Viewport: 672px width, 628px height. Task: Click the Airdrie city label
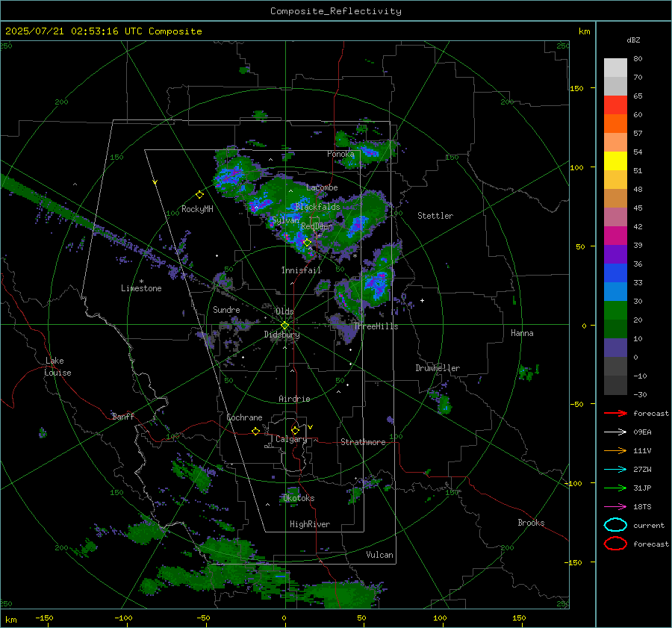coord(294,399)
